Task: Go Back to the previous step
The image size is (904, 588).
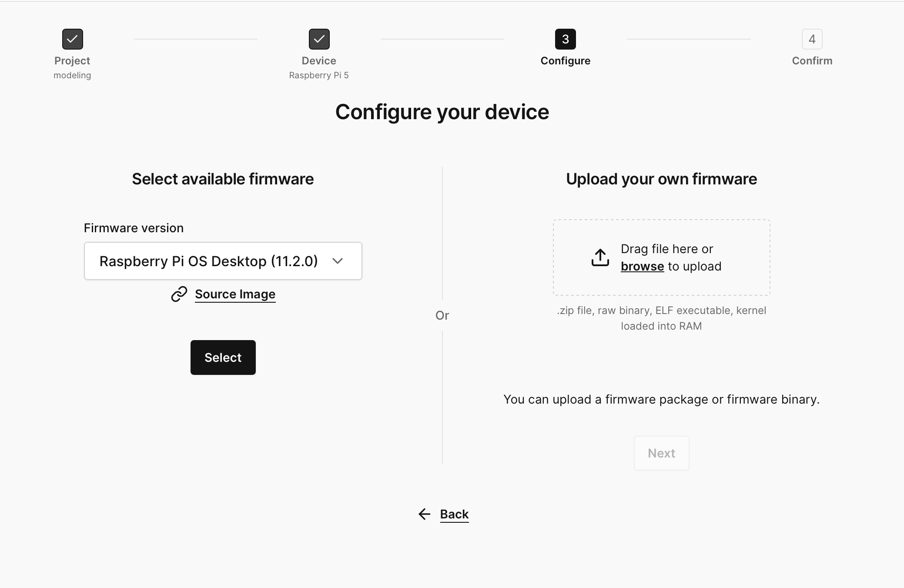Action: pyautogui.click(x=454, y=514)
